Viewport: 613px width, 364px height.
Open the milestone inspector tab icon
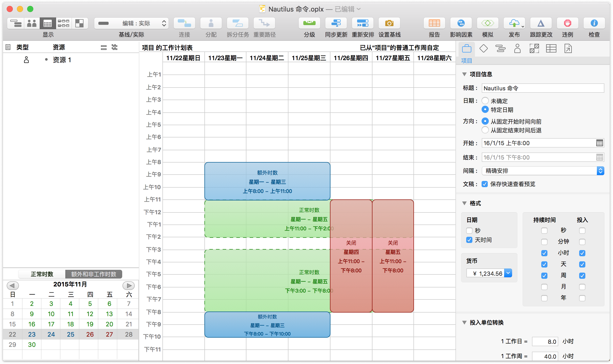click(x=483, y=48)
